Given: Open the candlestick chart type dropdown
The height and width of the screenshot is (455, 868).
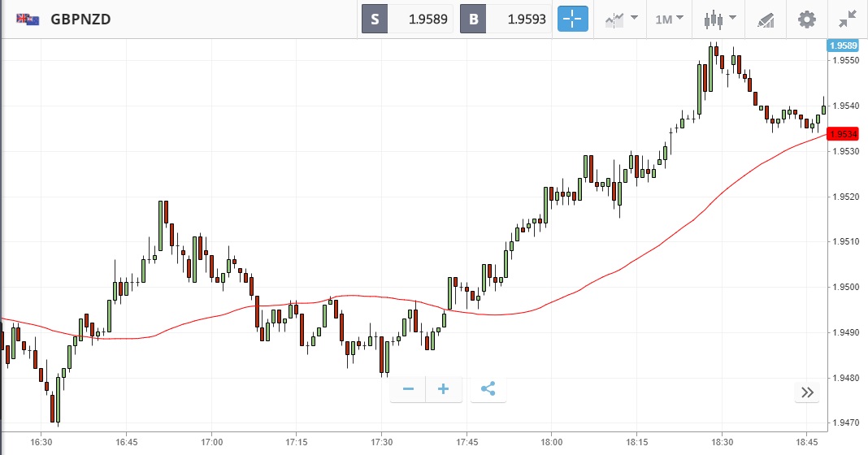Looking at the screenshot, I should point(720,19).
